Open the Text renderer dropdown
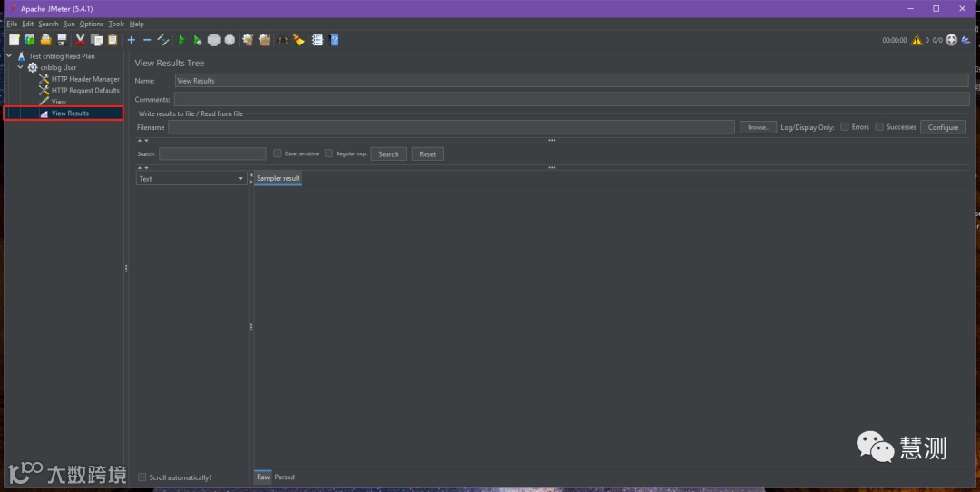This screenshot has height=492, width=980. (191, 179)
